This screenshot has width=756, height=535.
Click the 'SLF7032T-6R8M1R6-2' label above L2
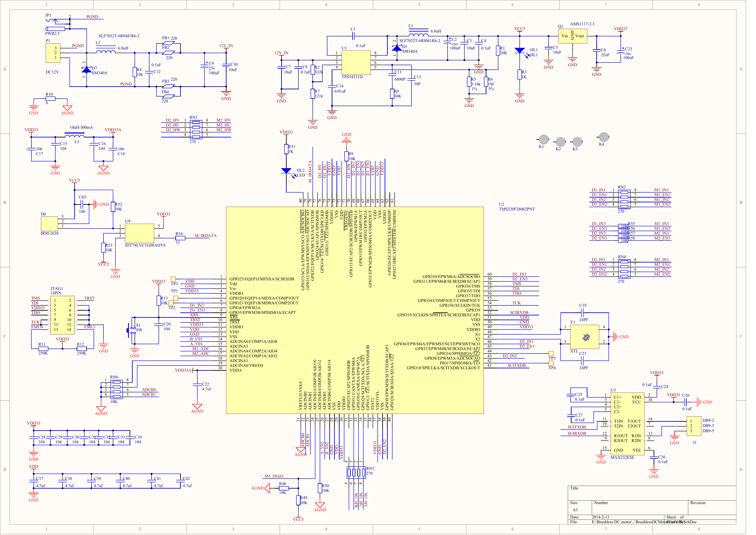(x=119, y=36)
